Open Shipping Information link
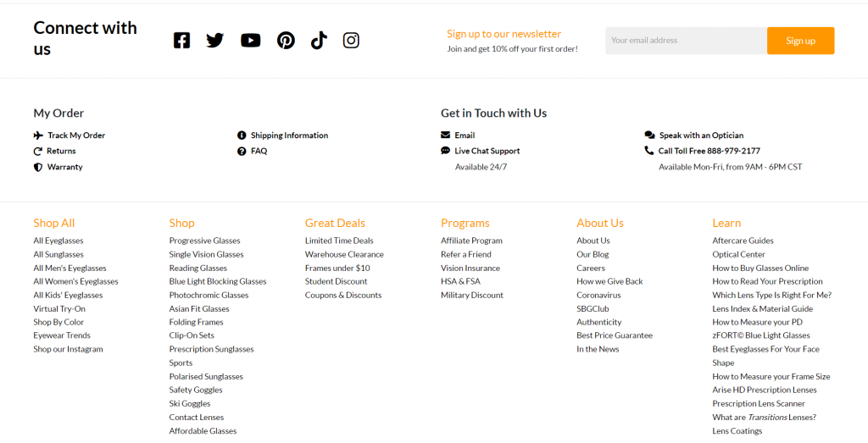 290,136
